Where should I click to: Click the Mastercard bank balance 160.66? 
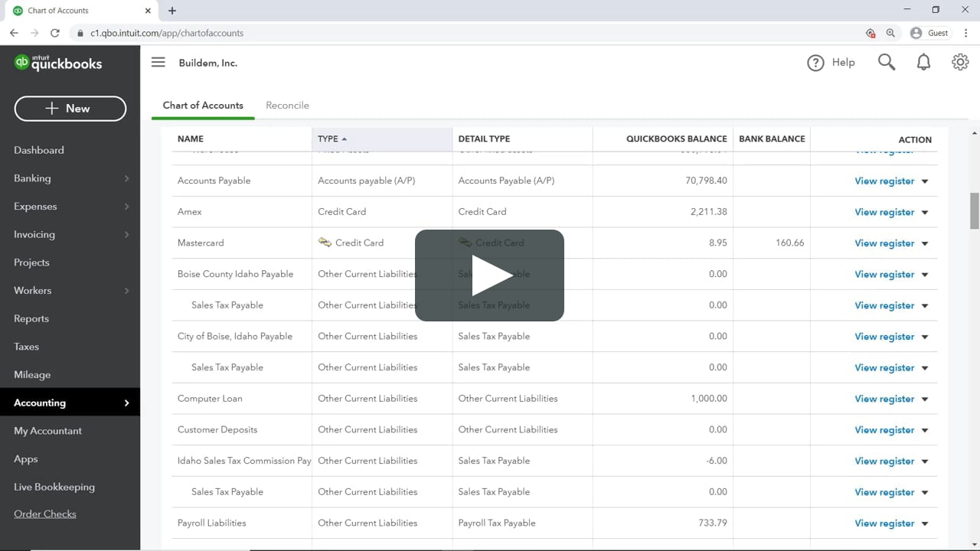click(x=789, y=243)
